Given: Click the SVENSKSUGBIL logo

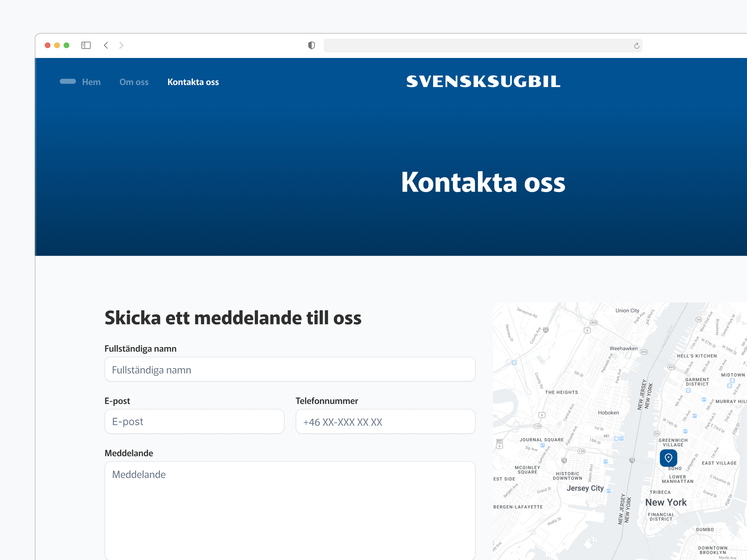Looking at the screenshot, I should (484, 81).
